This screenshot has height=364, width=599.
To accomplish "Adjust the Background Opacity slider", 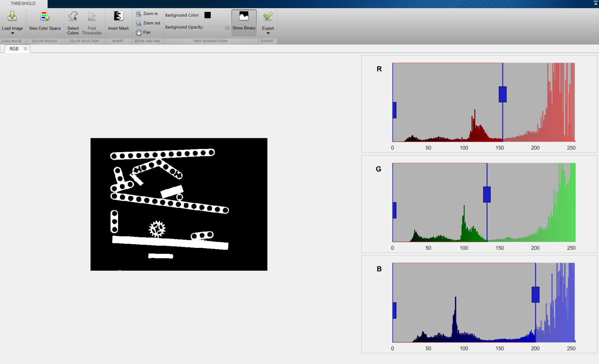I will coord(227,27).
